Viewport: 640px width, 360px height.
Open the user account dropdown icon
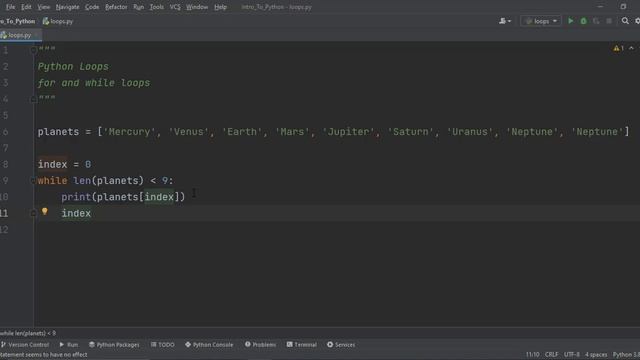coord(504,21)
